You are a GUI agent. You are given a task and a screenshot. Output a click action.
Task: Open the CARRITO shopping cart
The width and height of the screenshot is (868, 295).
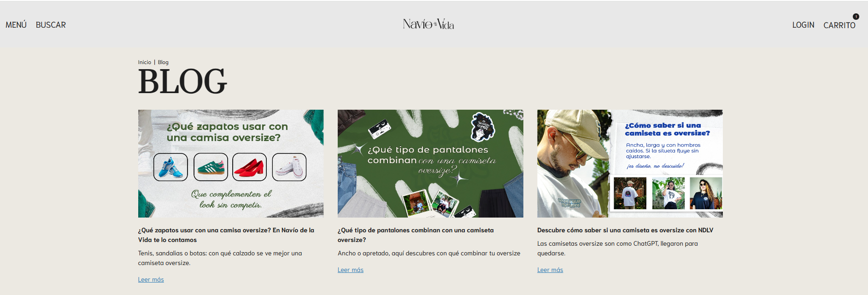tap(839, 25)
